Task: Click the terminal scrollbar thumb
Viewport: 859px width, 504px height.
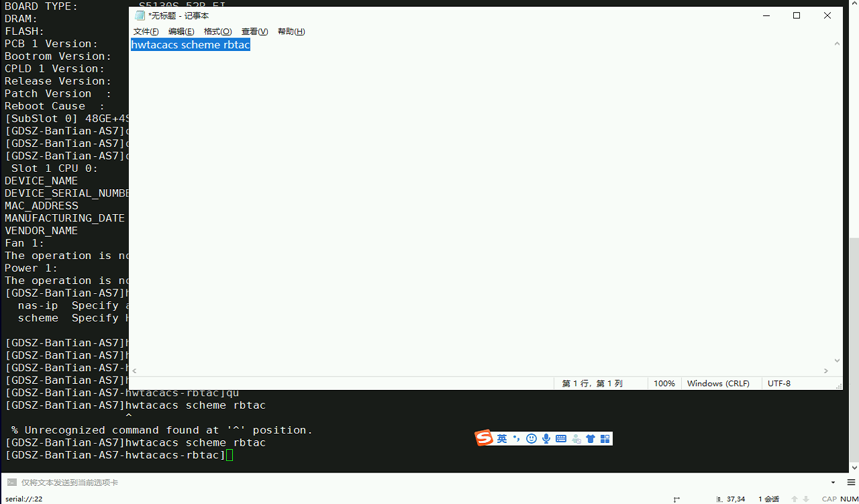Action: pyautogui.click(x=854, y=348)
